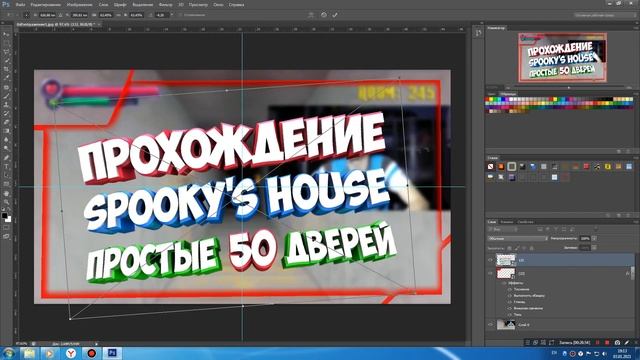The image size is (640, 360).
Task: Open the workspace switcher dropdown
Action: [x=604, y=15]
